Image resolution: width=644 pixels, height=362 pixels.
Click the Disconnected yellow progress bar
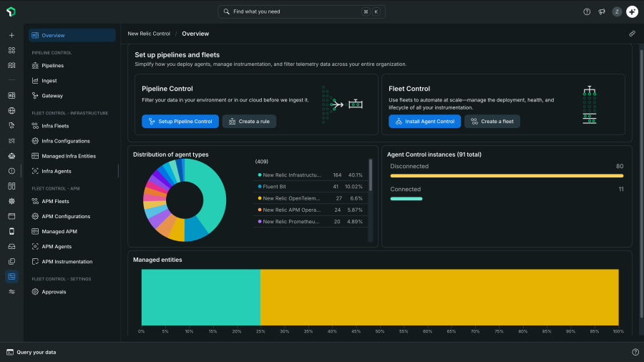pos(507,176)
